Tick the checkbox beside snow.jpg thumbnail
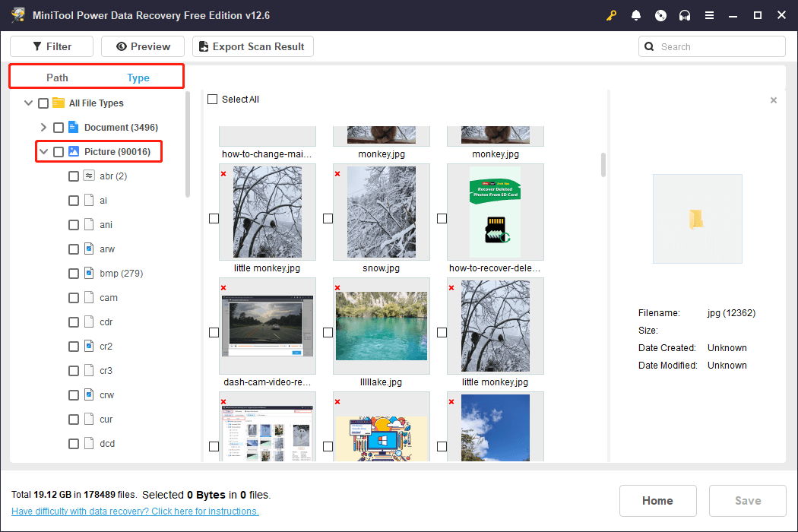 click(x=328, y=218)
